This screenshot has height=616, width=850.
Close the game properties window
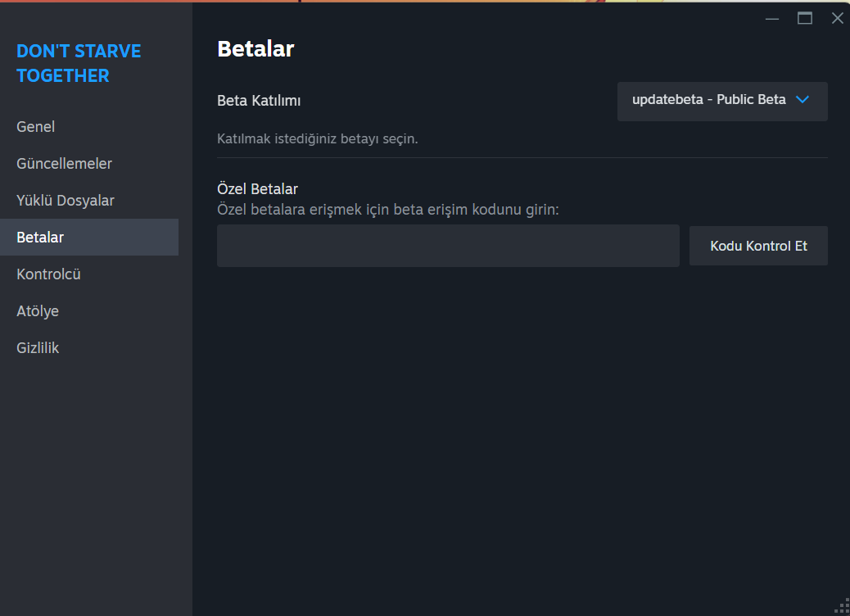tap(837, 19)
